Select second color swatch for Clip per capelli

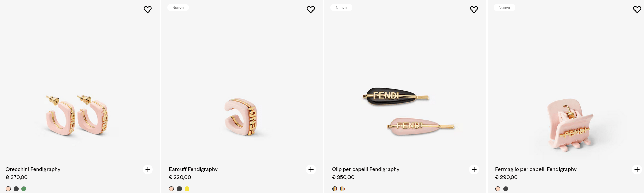pos(342,189)
